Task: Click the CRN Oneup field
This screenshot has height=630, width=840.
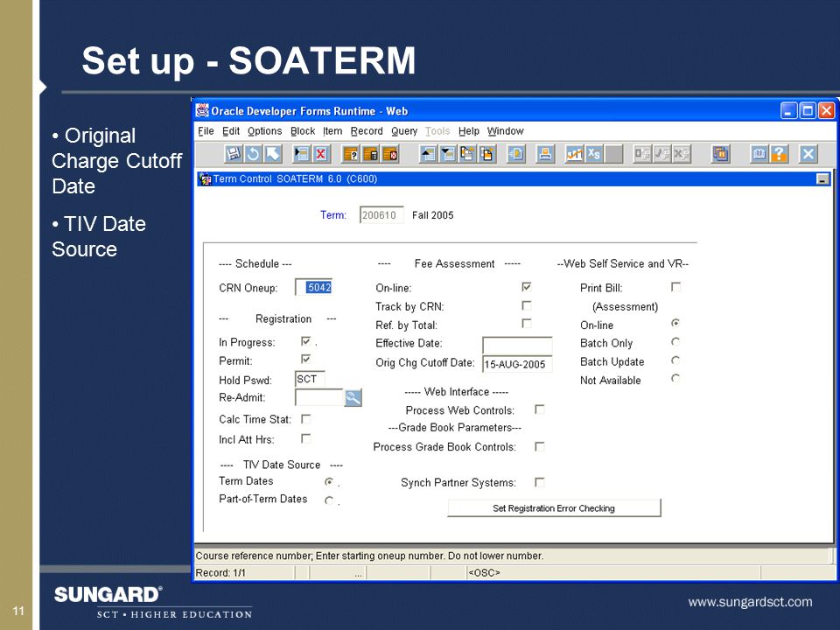Action: 314,288
